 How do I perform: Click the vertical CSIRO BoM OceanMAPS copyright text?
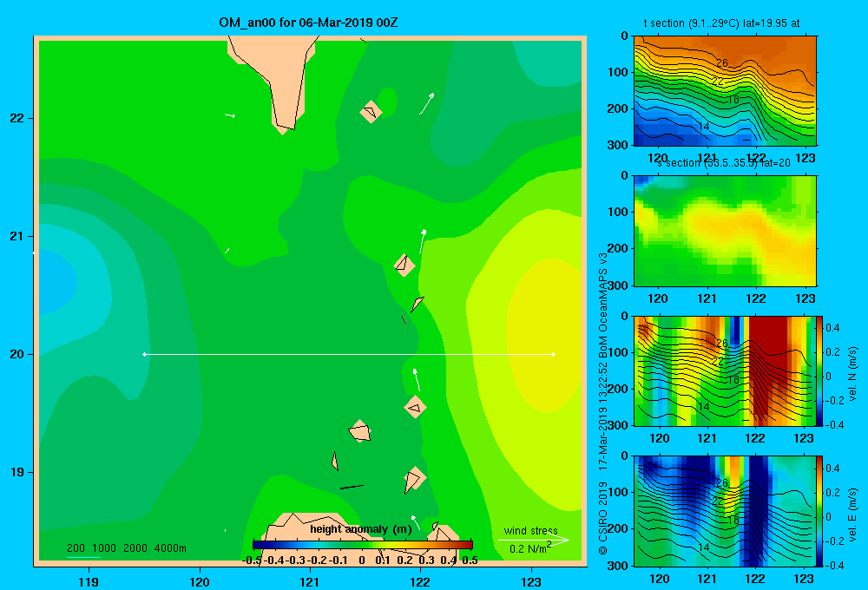click(x=603, y=404)
